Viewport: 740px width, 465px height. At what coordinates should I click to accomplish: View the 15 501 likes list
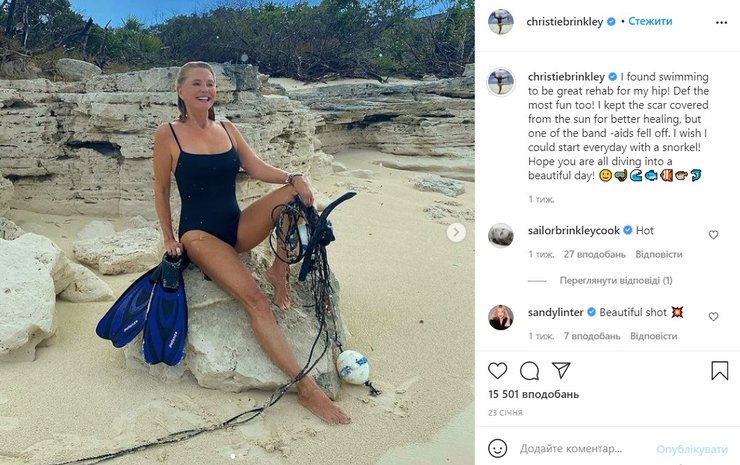[533, 395]
